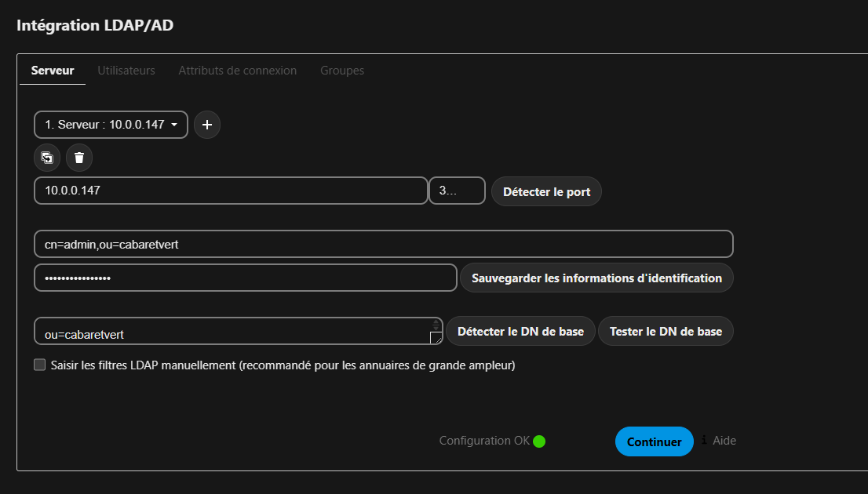The height and width of the screenshot is (494, 868).
Task: Save credentials with Sauvegarder les informations d'identification
Action: 596,278
